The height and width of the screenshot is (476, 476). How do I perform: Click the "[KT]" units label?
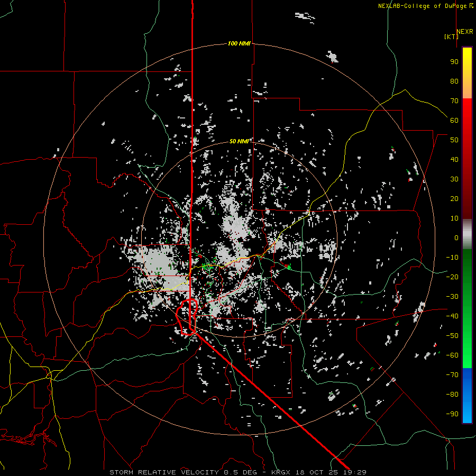tap(452, 36)
